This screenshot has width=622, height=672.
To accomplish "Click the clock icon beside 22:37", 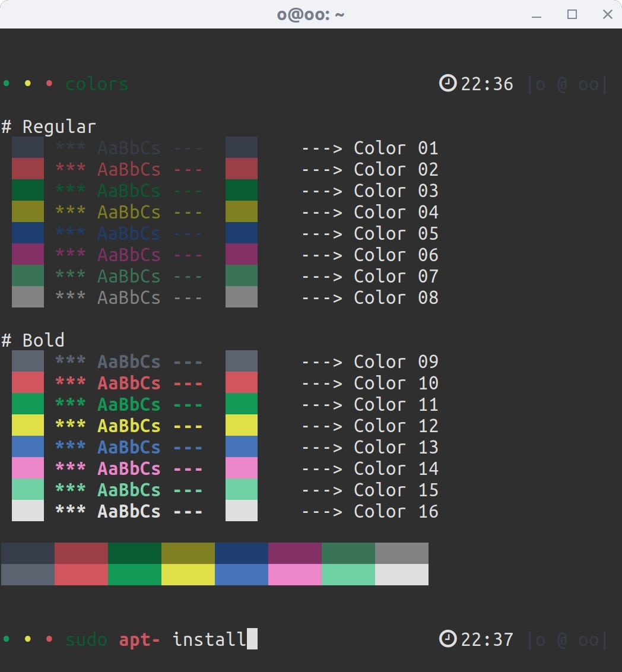I will (448, 639).
